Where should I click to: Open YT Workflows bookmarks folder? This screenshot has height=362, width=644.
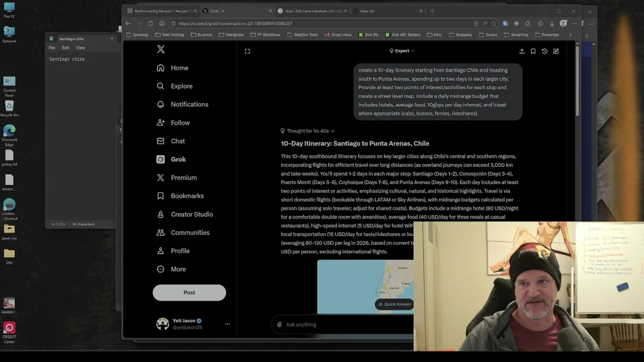pos(265,35)
